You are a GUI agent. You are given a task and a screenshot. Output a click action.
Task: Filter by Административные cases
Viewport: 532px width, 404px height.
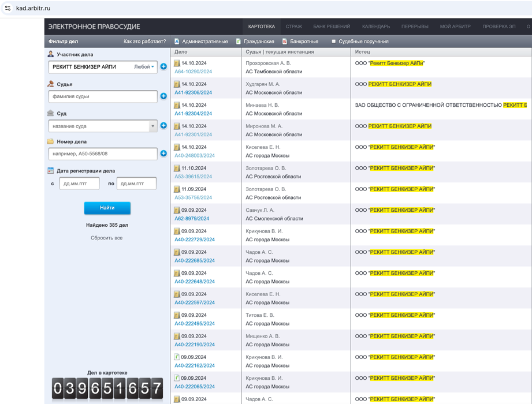pos(201,42)
